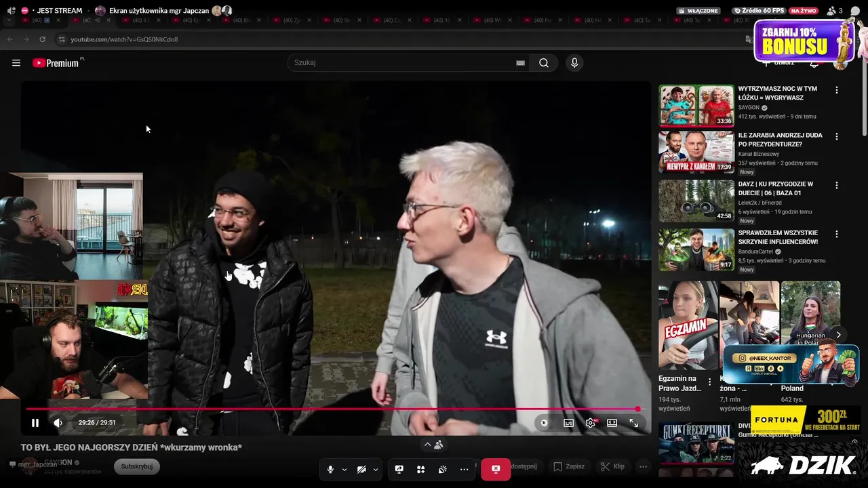Screen dimensions: 868x488
Task: Show next Shorts with right arrow
Action: (x=838, y=335)
